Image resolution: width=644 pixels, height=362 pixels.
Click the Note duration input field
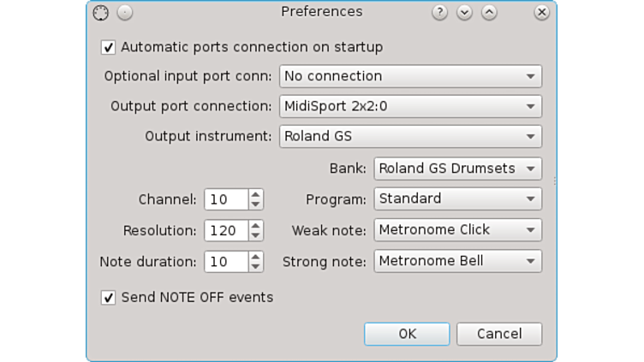[225, 262]
